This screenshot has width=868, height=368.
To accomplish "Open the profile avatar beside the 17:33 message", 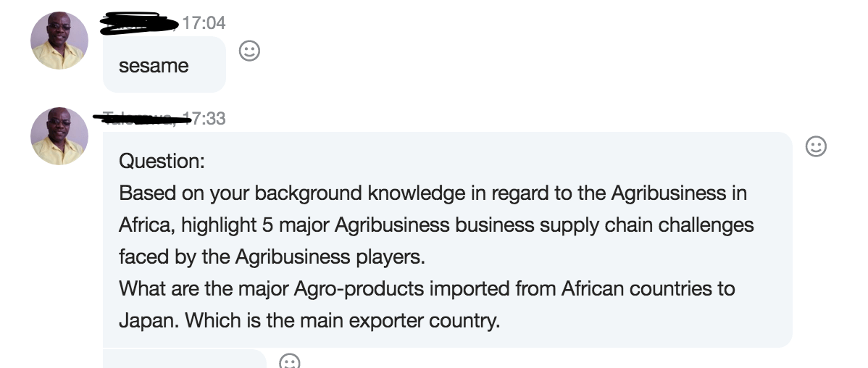I will (59, 136).
